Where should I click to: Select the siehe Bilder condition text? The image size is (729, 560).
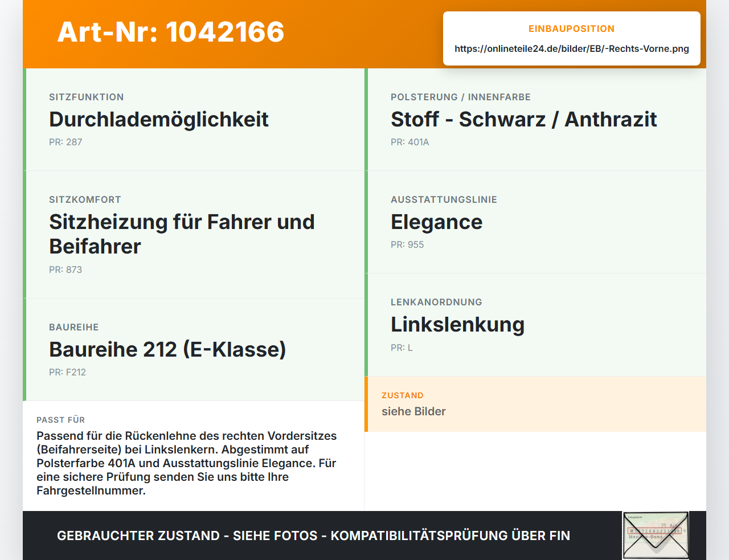(413, 411)
